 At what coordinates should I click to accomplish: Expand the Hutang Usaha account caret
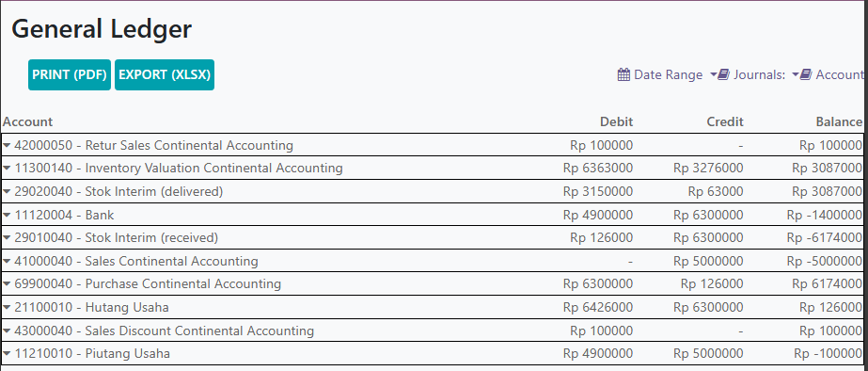coord(7,307)
